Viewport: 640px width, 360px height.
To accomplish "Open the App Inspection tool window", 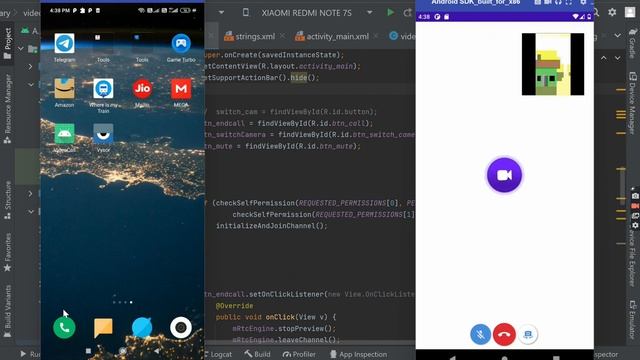I will tap(358, 354).
